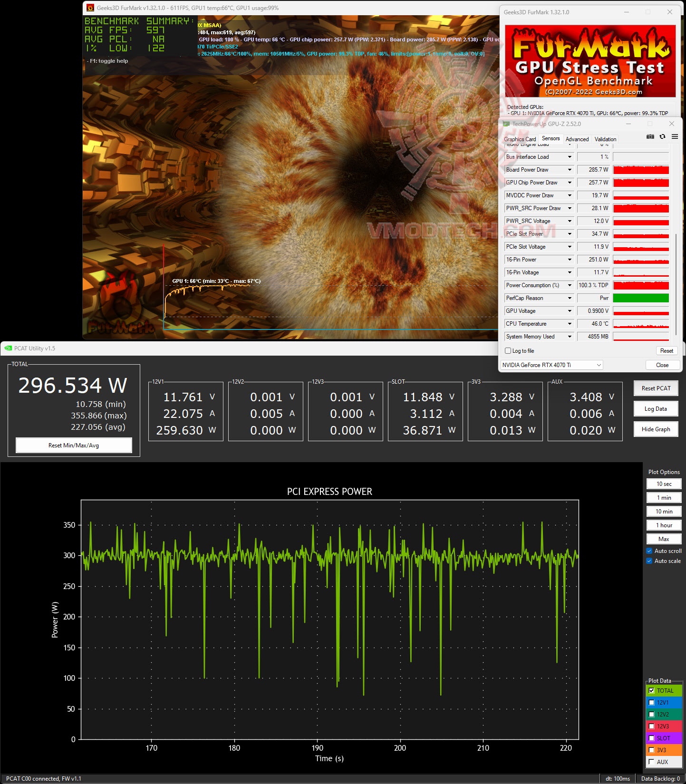Click the GPU-Z refresh icon
This screenshot has height=784, width=686.
coord(662,136)
